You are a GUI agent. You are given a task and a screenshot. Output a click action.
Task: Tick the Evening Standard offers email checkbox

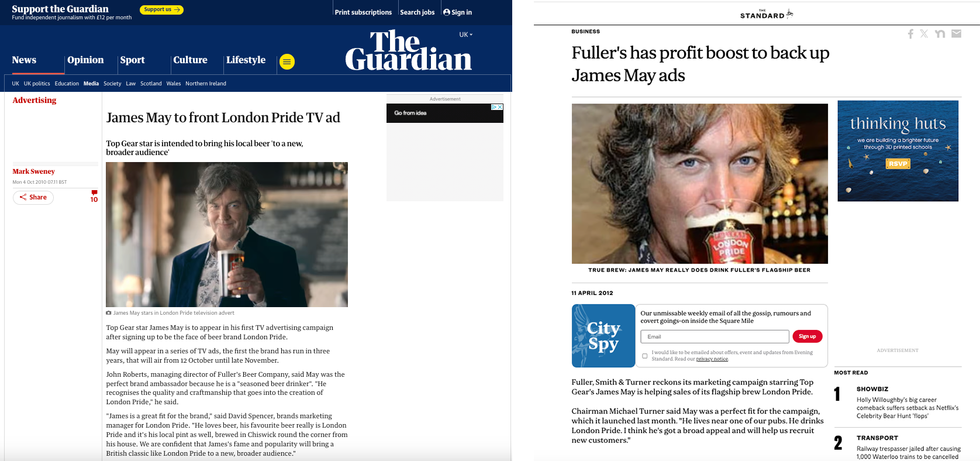[x=645, y=356]
